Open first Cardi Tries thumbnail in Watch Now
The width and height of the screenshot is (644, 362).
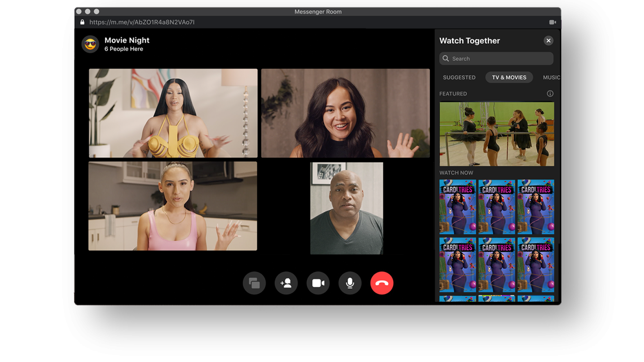(457, 207)
